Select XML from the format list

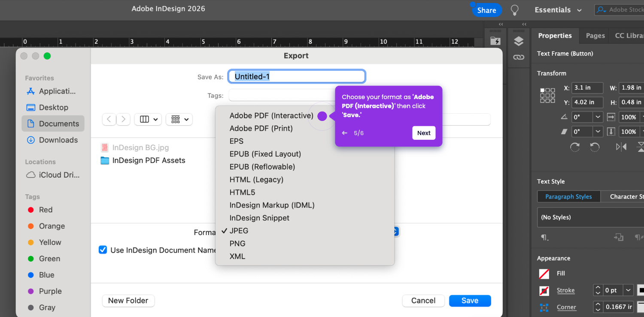237,257
